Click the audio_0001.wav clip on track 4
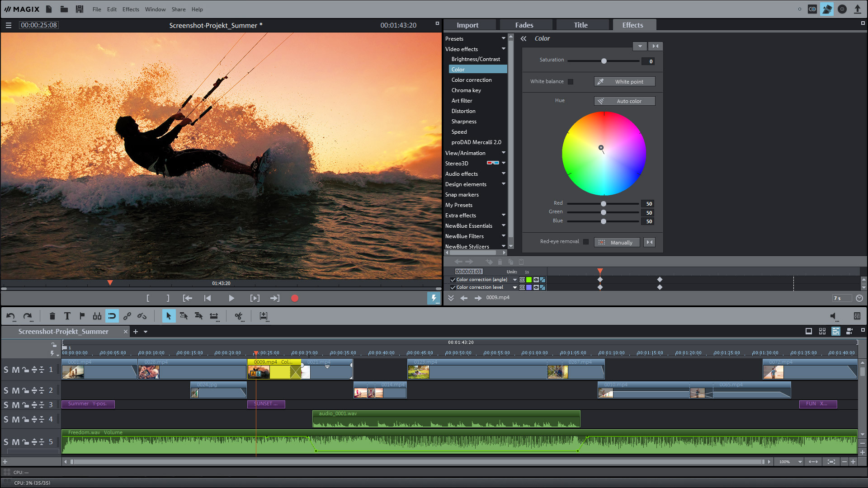 tap(446, 419)
